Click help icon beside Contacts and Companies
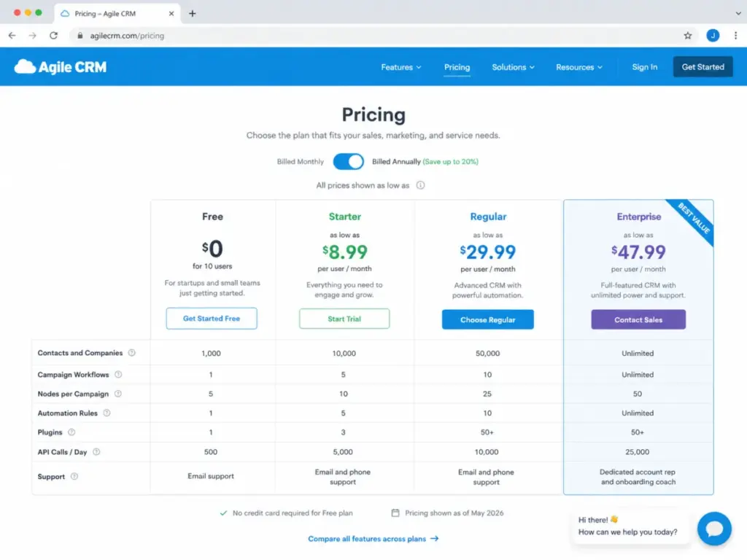The height and width of the screenshot is (560, 747). 132,353
